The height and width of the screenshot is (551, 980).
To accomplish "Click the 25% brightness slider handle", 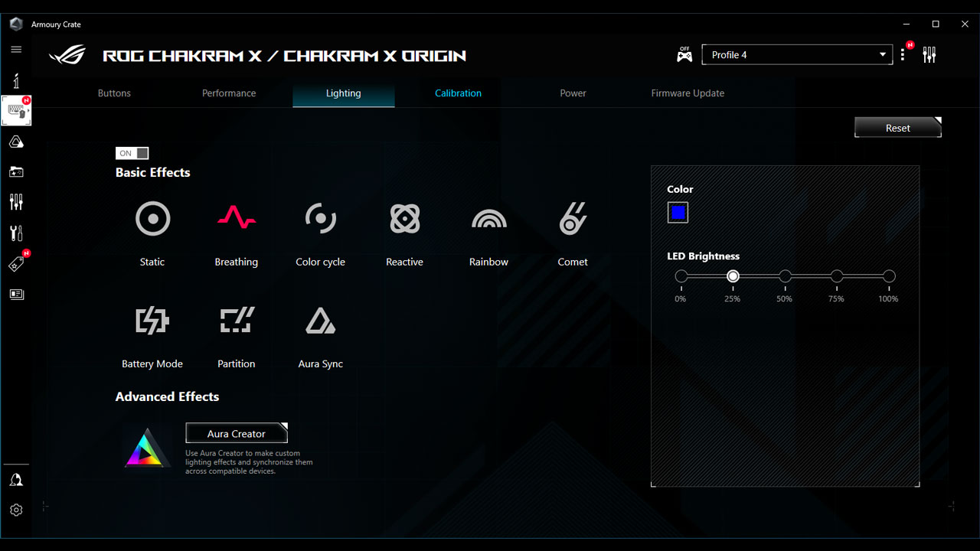I will (x=733, y=276).
